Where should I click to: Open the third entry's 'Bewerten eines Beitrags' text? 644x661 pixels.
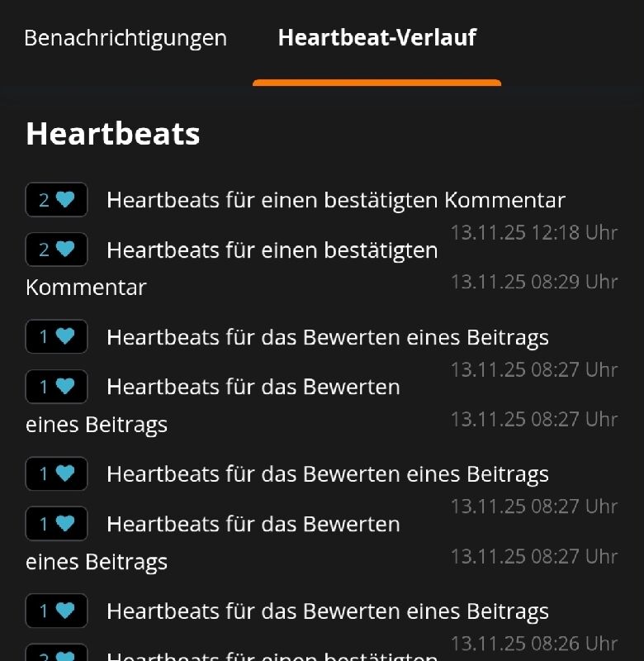[327, 337]
